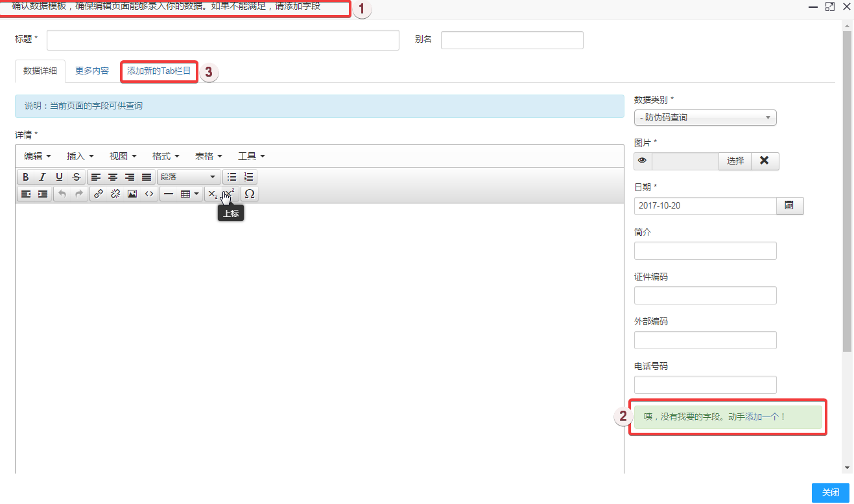Click 添加新的Tab栏目 link
Viewport: 854px width, 504px height.
[x=160, y=71]
